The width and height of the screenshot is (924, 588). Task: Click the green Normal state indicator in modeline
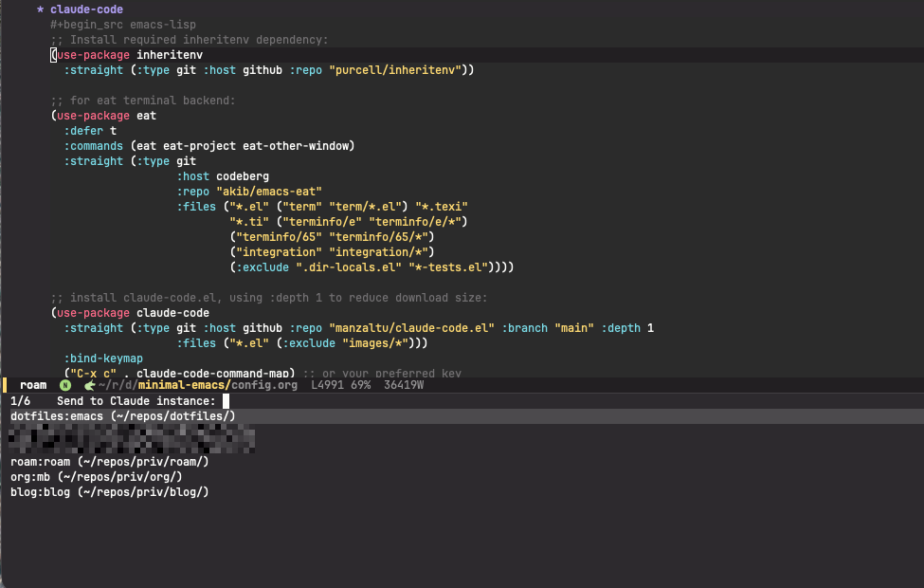65,385
